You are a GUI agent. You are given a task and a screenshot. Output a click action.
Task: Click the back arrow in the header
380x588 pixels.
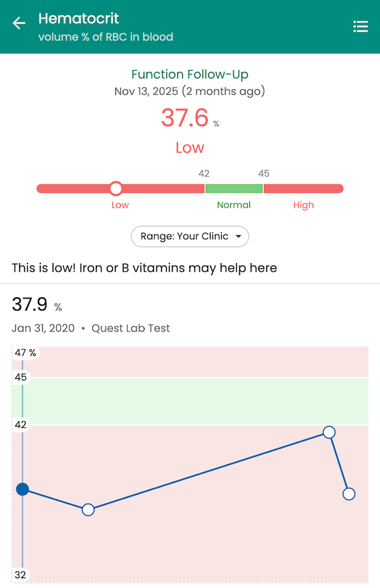tap(18, 22)
